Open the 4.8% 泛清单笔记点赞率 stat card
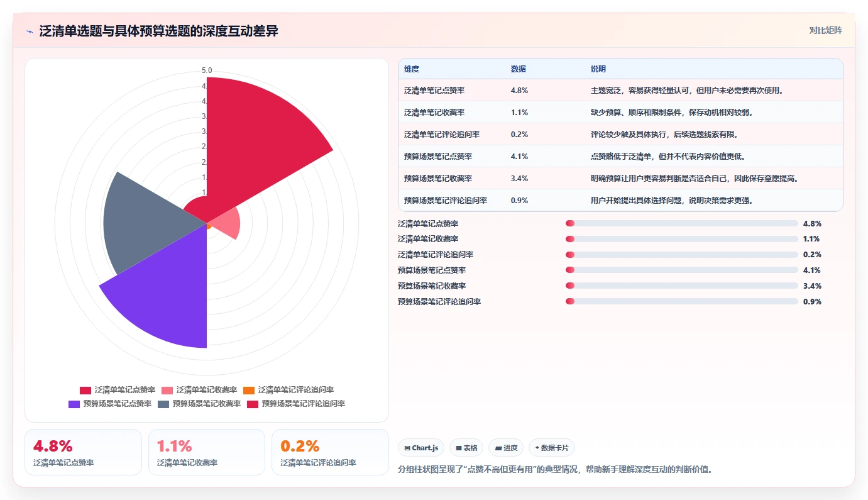Viewport: 868px width, 500px height. click(x=83, y=452)
